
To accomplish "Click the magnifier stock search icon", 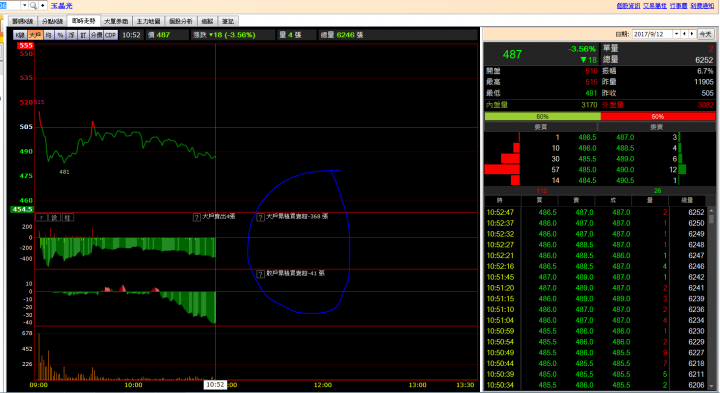I will tap(34, 6).
